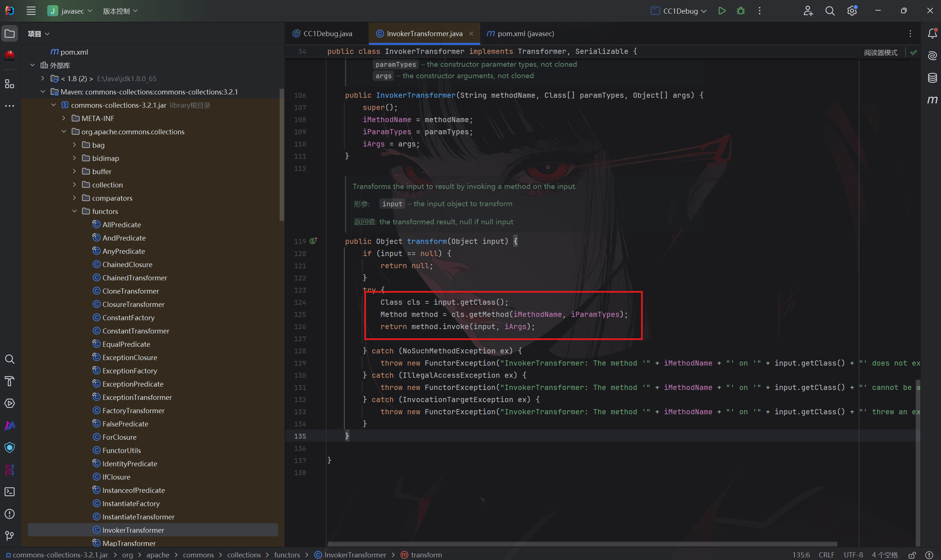Open the Git tool window icon

click(10, 536)
